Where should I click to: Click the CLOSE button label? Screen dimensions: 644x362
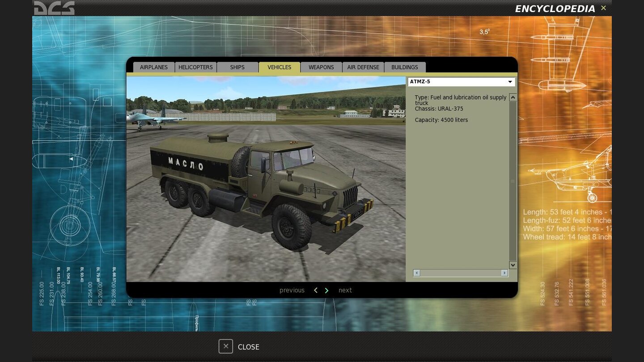pos(249,347)
